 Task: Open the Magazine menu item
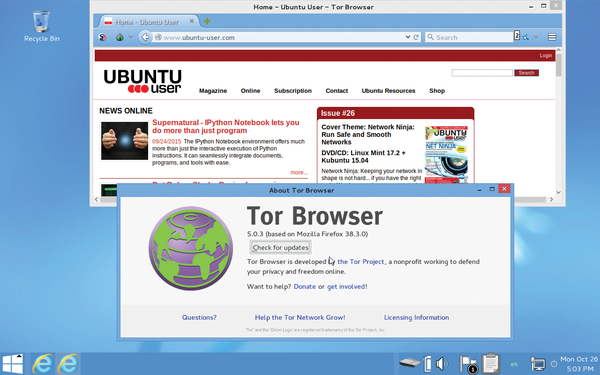tap(213, 91)
